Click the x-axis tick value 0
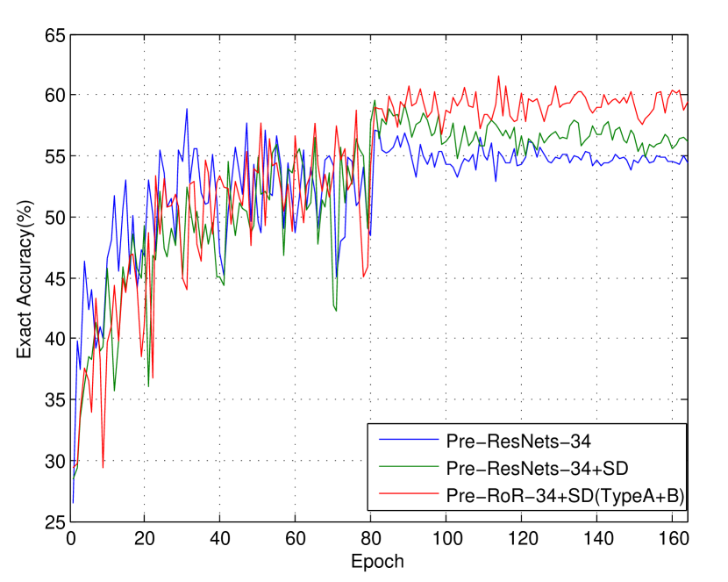The width and height of the screenshot is (728, 582). [70, 539]
